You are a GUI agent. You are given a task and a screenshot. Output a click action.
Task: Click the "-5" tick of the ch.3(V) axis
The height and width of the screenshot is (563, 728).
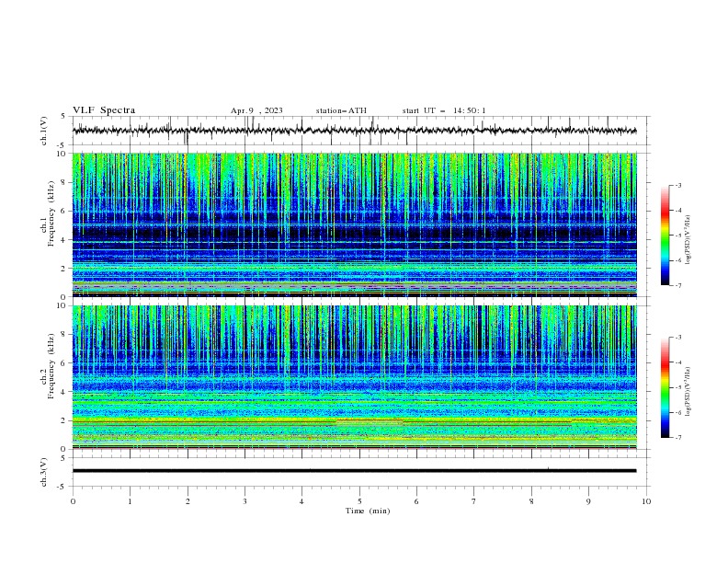point(62,487)
